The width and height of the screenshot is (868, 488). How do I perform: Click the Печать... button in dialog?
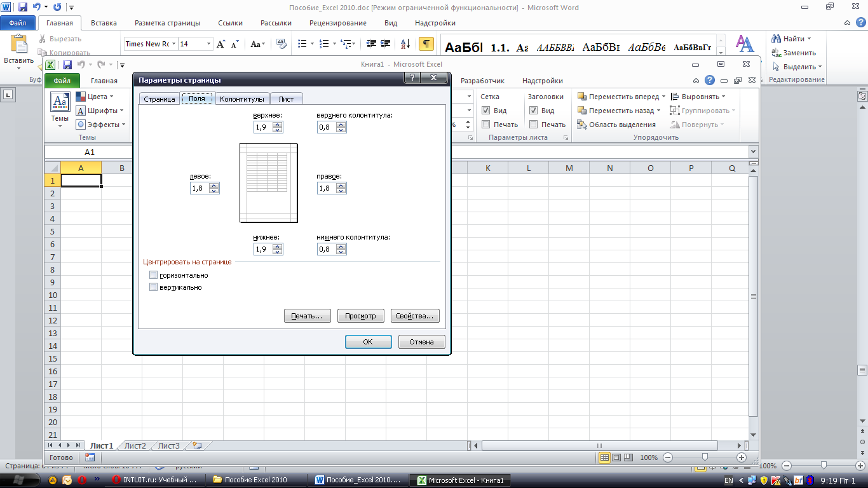point(308,316)
